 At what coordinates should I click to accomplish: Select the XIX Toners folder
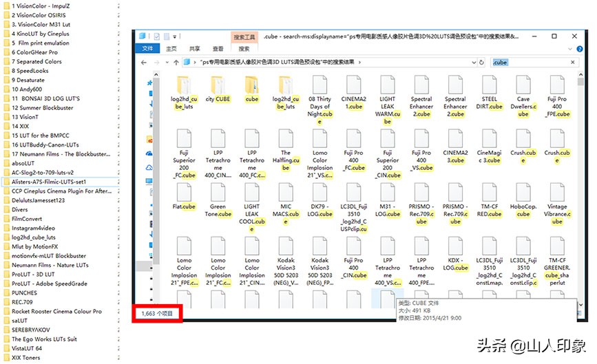tap(22, 358)
